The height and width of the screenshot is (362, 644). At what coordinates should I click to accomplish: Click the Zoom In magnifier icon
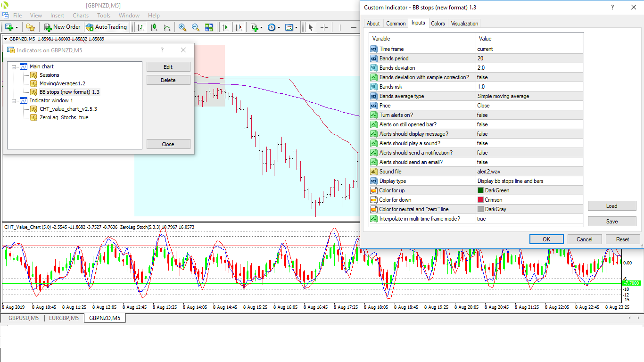182,27
